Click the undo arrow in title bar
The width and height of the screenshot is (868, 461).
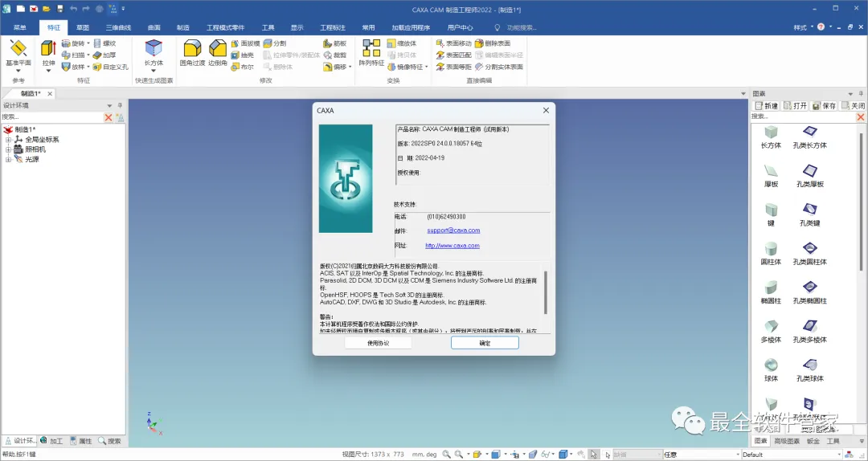tap(73, 9)
